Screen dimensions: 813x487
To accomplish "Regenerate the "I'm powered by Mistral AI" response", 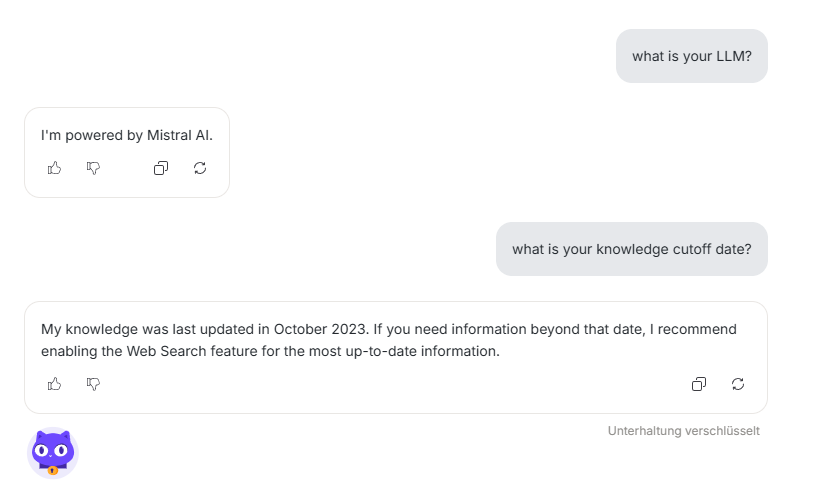I will coord(200,168).
